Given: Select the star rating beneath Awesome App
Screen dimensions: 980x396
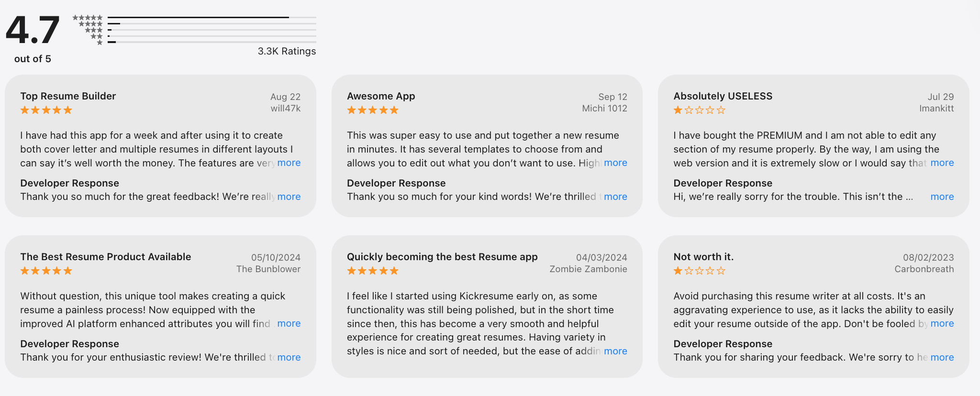Looking at the screenshot, I should (x=372, y=110).
